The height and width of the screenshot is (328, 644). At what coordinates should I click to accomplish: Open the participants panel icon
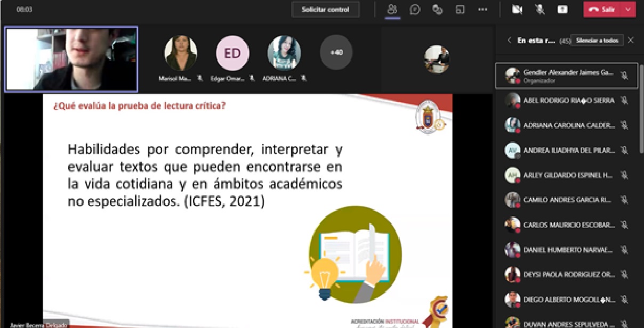pos(392,9)
